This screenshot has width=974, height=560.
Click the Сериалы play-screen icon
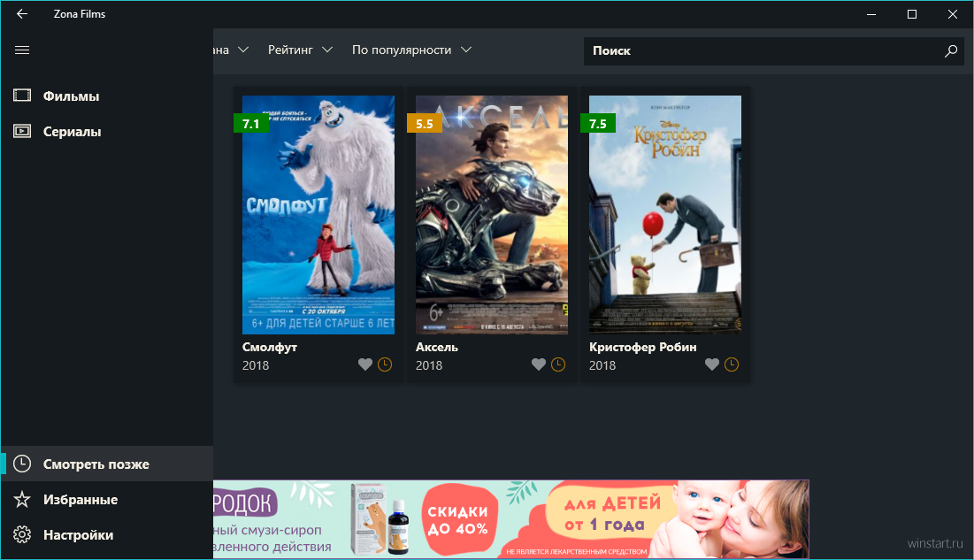[22, 131]
